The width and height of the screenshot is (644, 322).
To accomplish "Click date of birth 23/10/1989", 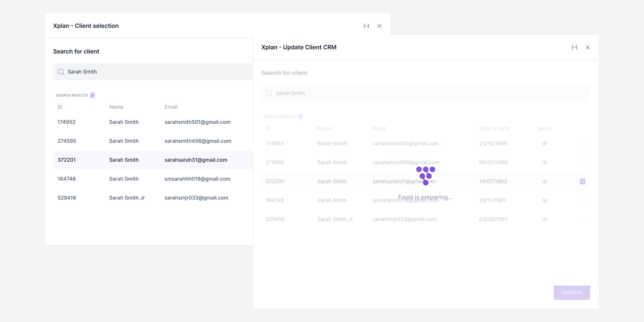I will click(x=493, y=144).
